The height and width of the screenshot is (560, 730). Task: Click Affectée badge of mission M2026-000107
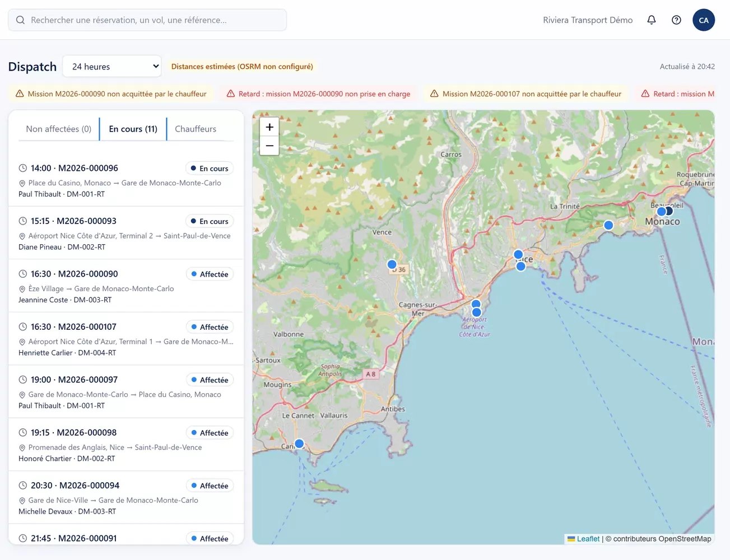pos(210,327)
